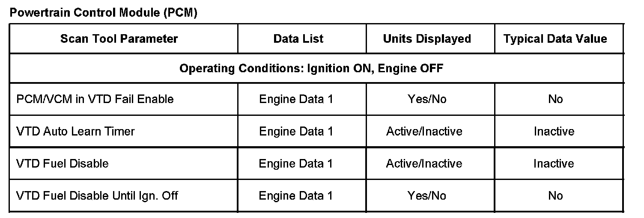Click Engine Data 1 in PCM/VCM row

coord(296,99)
